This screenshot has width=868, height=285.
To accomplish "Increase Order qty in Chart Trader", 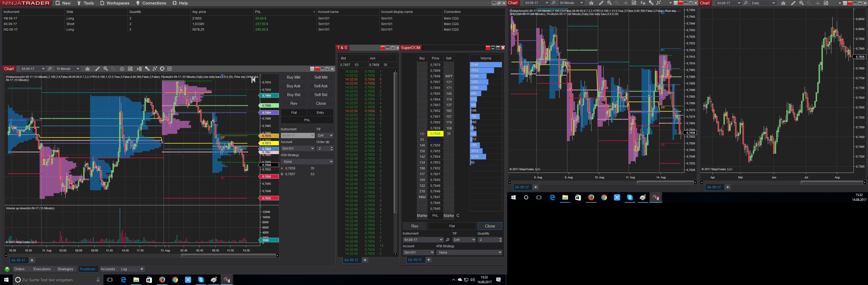I will pos(332,147).
